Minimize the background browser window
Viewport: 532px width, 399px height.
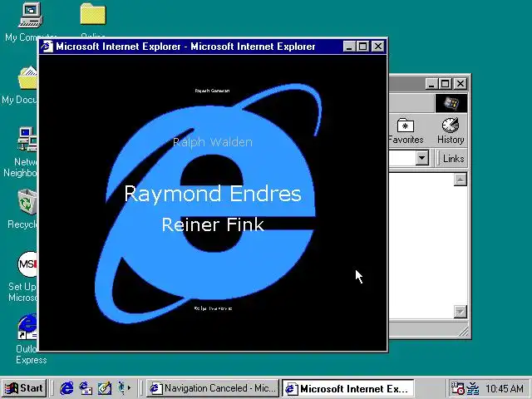(x=431, y=83)
